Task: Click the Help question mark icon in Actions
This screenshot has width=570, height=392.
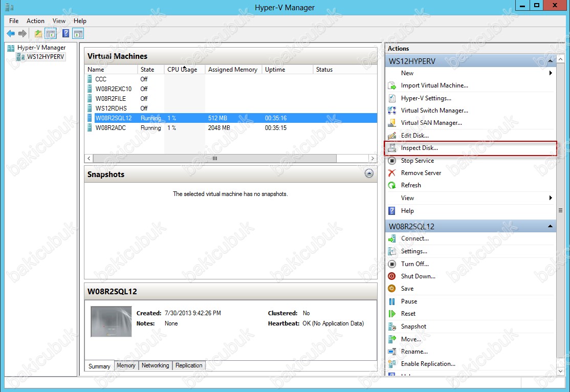Action: [x=392, y=211]
